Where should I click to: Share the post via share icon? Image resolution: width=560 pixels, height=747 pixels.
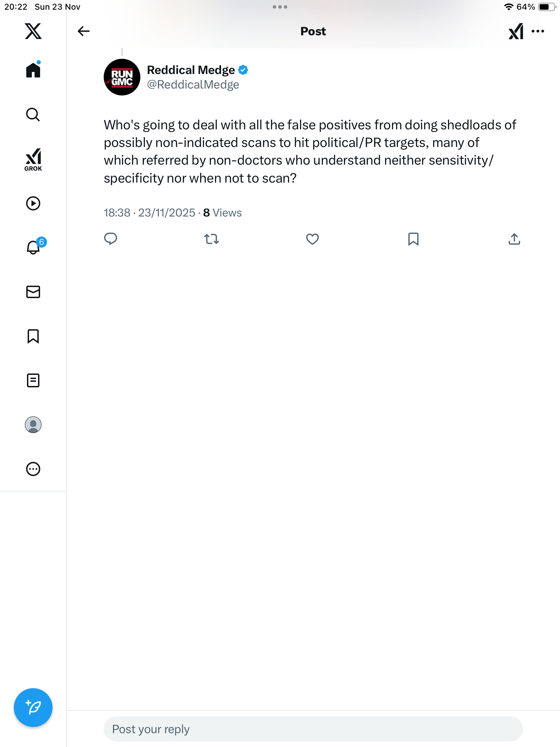tap(514, 239)
